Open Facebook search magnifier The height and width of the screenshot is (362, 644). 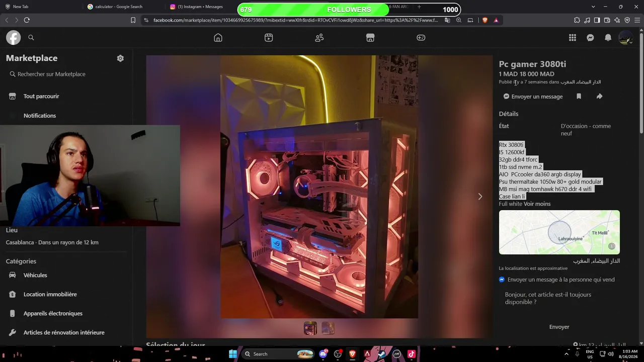(x=31, y=38)
